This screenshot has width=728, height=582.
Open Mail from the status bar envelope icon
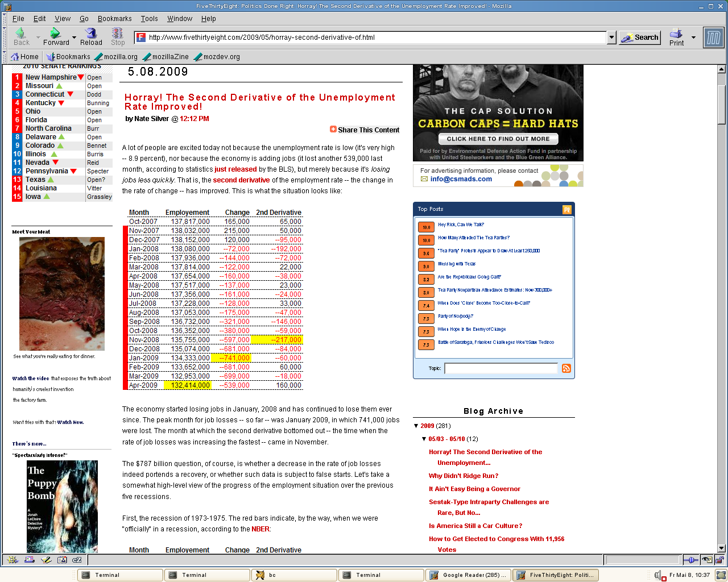(30, 560)
